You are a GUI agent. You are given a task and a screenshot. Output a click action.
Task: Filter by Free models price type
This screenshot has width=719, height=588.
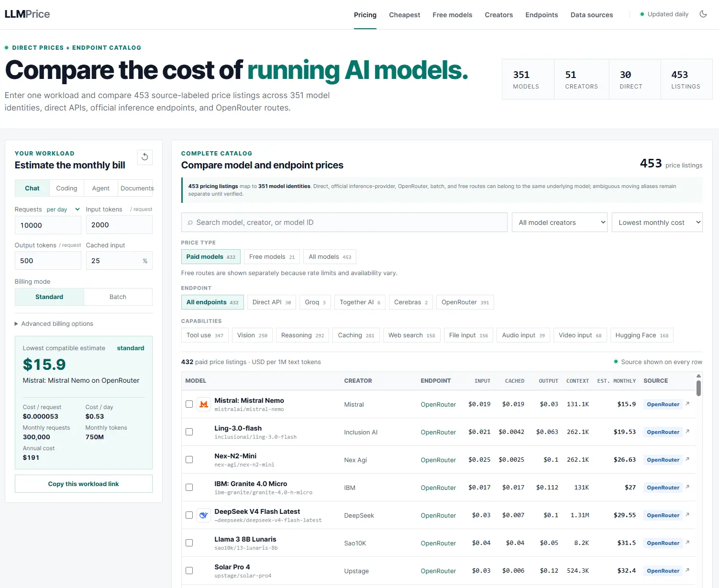click(272, 257)
